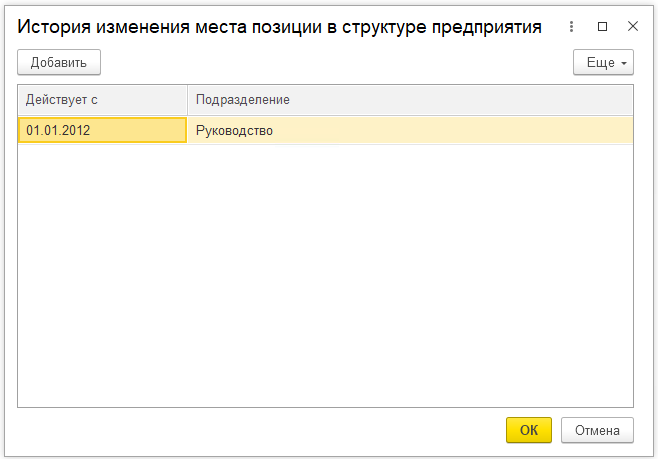Open the window's three-dot options menu
Viewport: 658px width, 459px height.
click(571, 27)
